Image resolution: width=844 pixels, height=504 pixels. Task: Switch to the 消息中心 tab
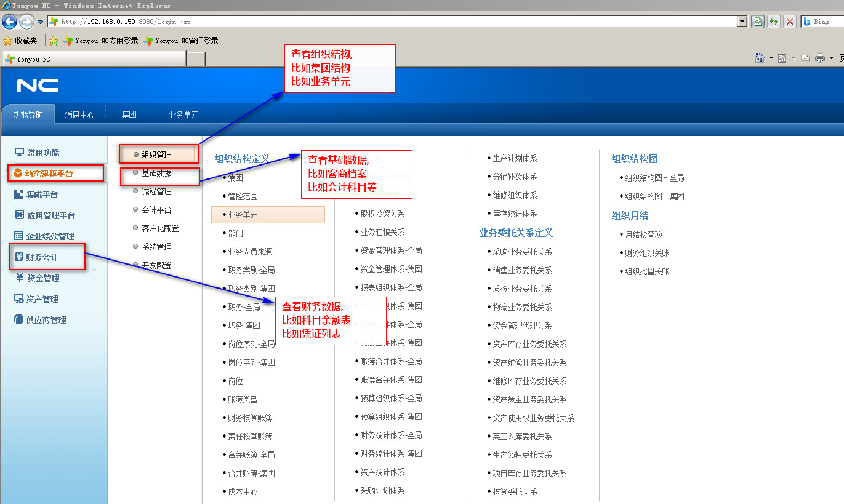point(80,114)
